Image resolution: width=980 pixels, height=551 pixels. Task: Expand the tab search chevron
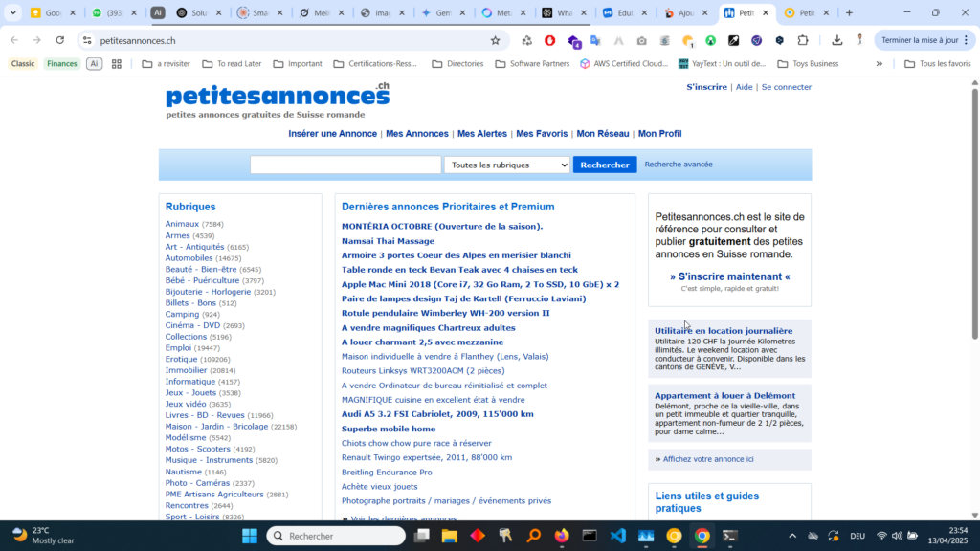pos(12,12)
